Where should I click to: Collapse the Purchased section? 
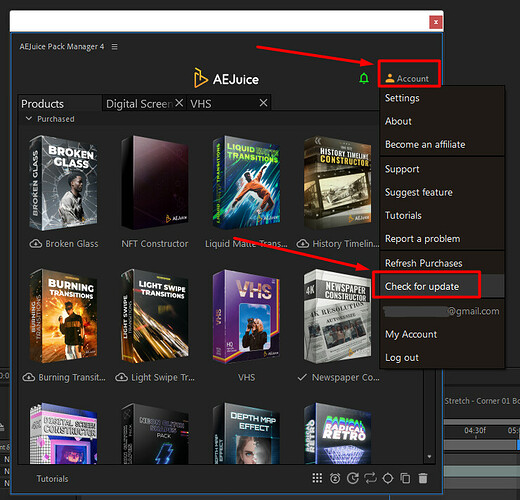[x=29, y=119]
